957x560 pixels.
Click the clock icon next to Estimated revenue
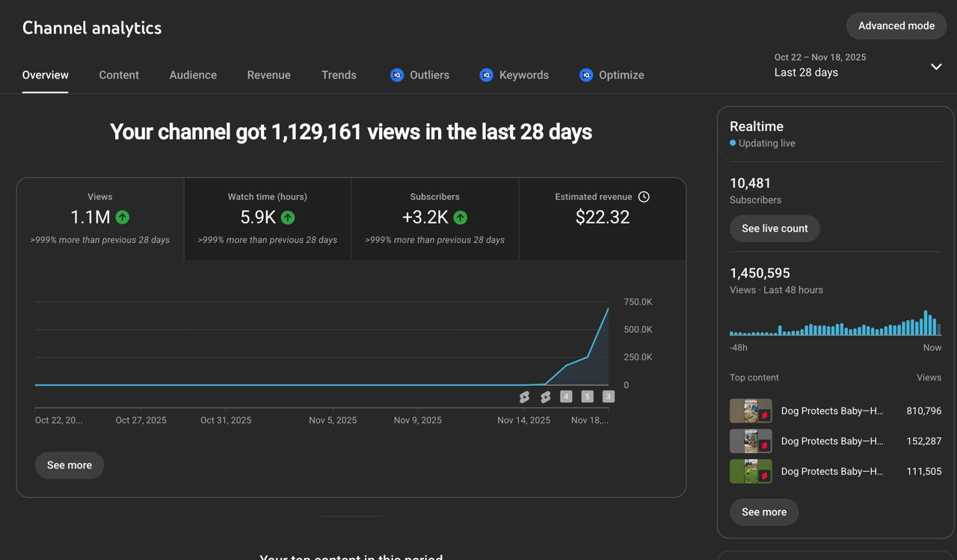(644, 197)
